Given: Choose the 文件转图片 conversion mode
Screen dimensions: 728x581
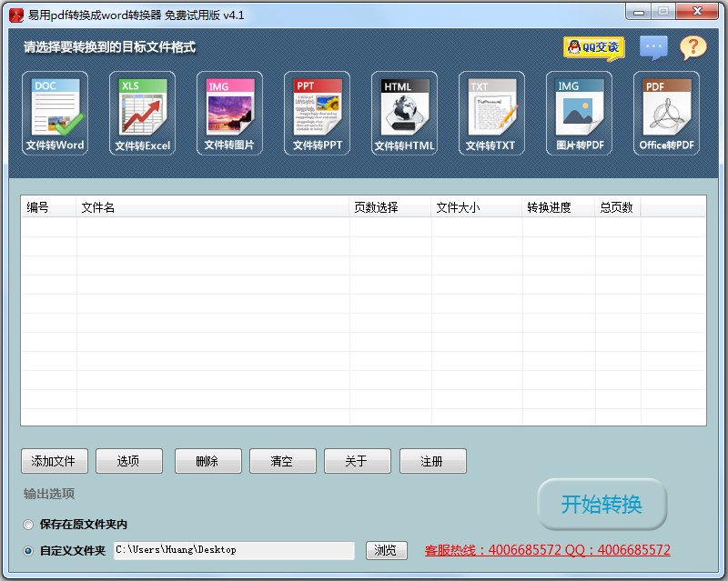Looking at the screenshot, I should tap(229, 113).
